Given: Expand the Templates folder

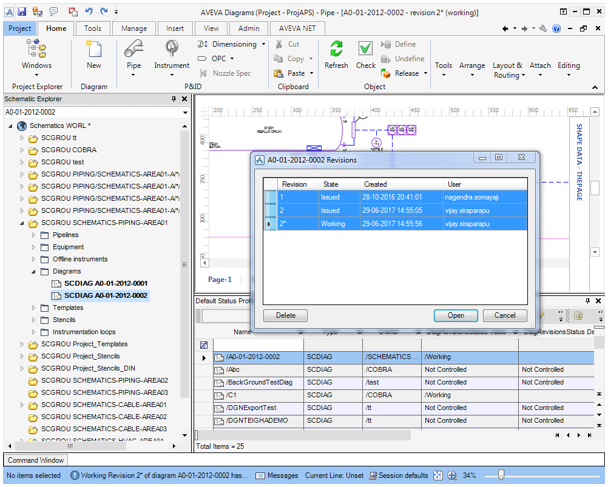Looking at the screenshot, I should 33,308.
